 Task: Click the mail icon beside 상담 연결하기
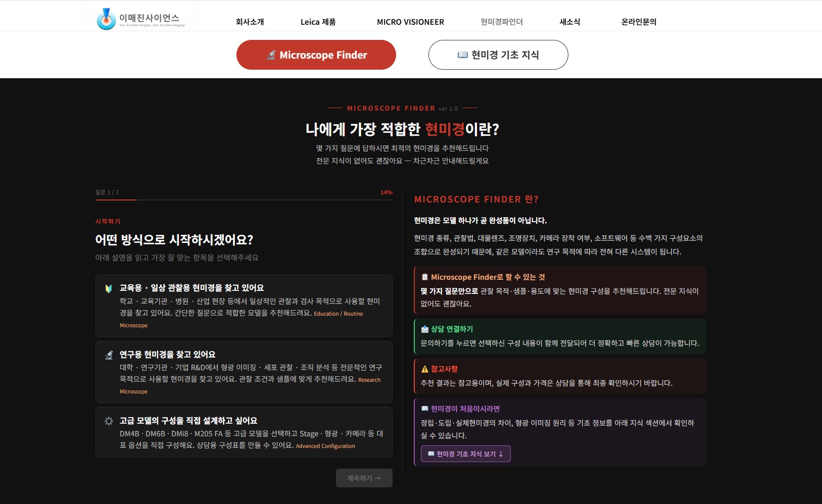tap(425, 329)
